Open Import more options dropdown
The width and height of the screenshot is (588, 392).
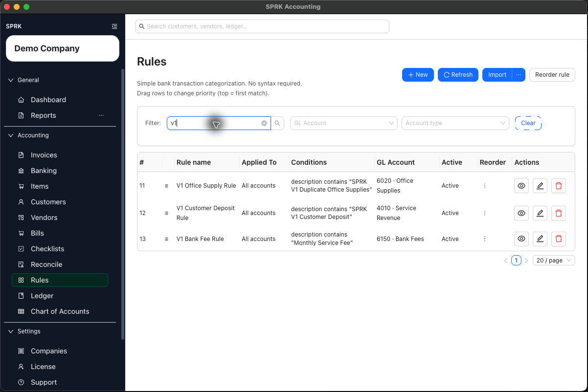519,75
